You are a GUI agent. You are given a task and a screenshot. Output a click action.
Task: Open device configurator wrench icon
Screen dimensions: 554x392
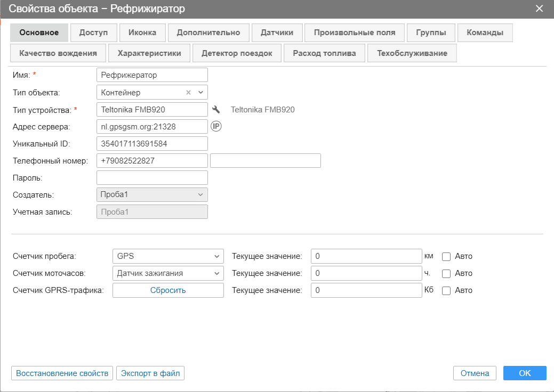point(216,109)
